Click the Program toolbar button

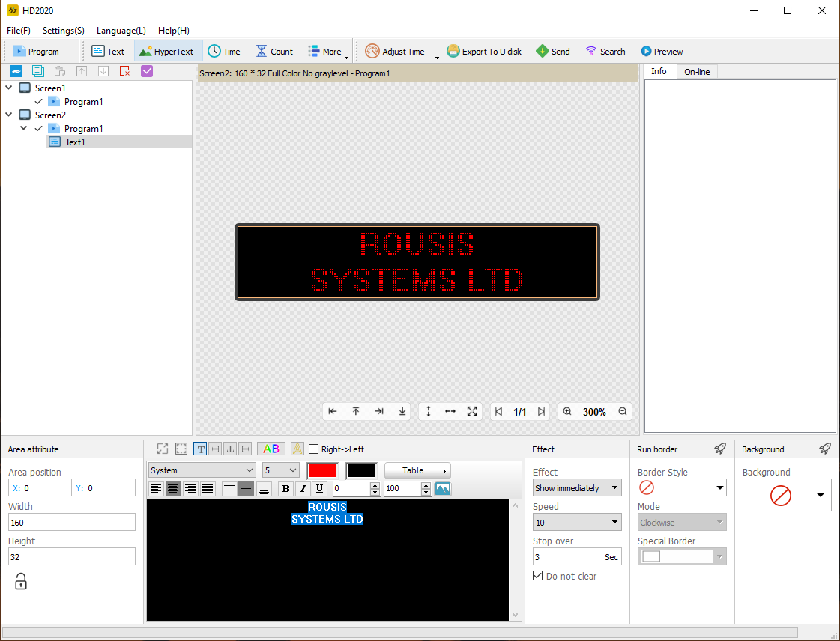(x=36, y=52)
